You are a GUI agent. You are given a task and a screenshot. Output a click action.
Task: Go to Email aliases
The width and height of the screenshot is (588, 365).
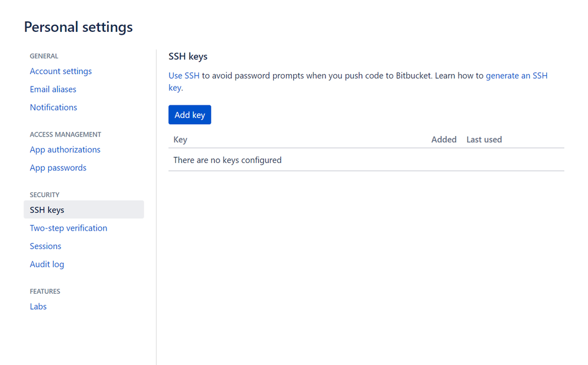(53, 89)
